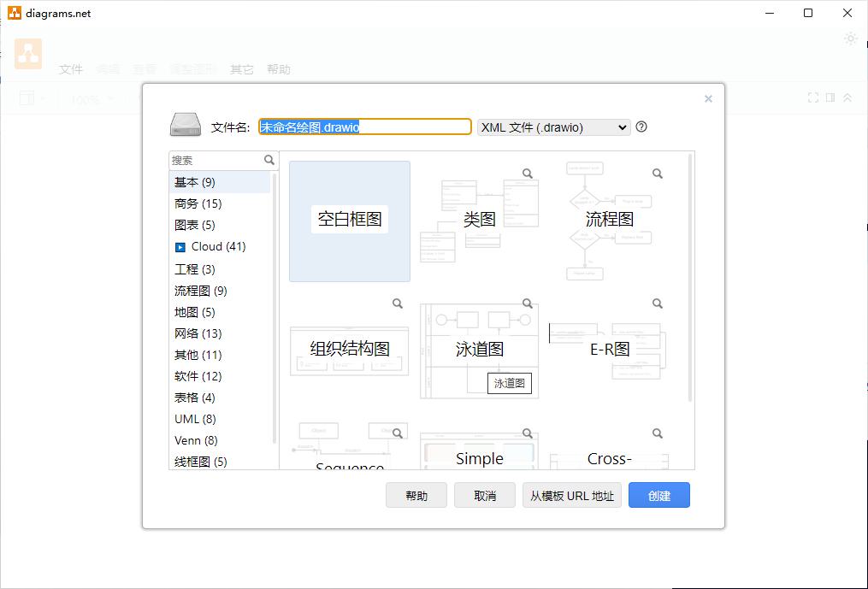Click the category list scrollbar
This screenshot has width=868, height=589.
pos(275,307)
